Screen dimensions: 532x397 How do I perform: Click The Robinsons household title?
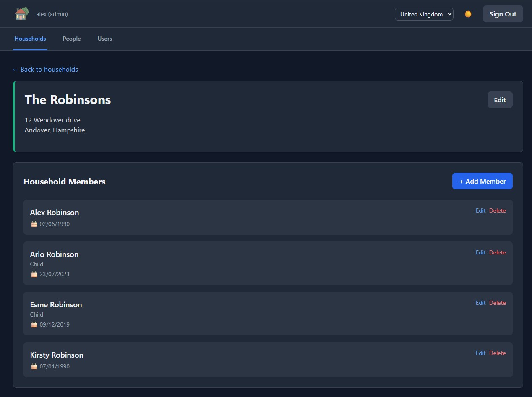coord(68,100)
